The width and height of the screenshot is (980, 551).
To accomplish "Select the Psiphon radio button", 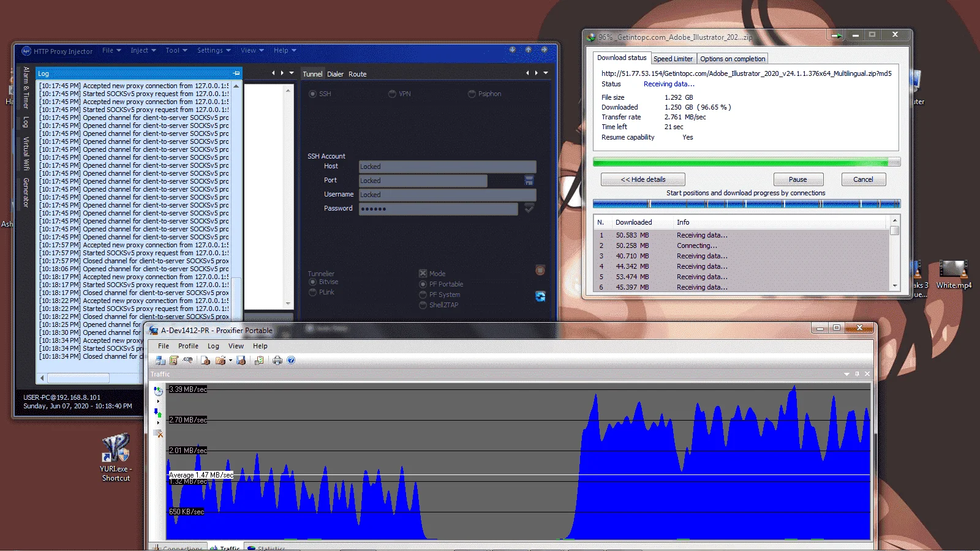I will coord(472,94).
